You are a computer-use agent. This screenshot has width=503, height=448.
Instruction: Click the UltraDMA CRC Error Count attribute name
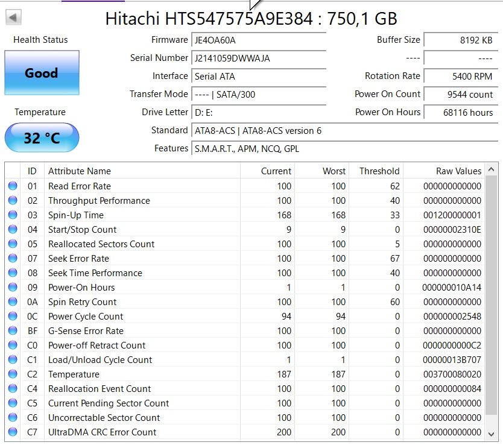pos(102,432)
